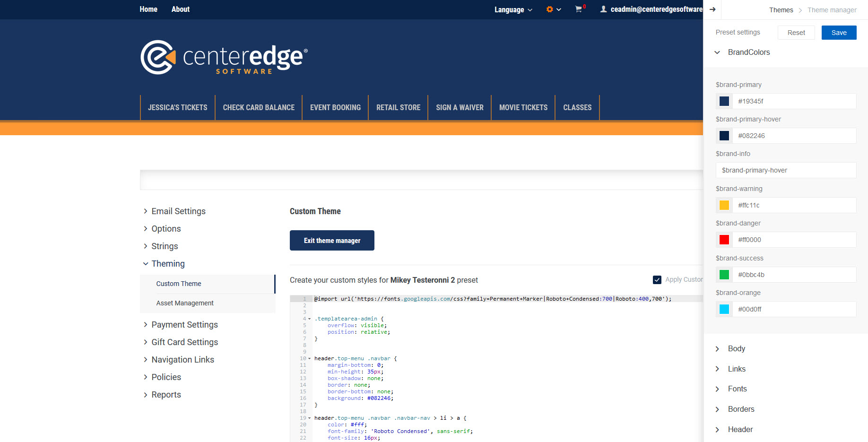Expand the Links settings section
868x442 pixels.
click(x=730, y=369)
